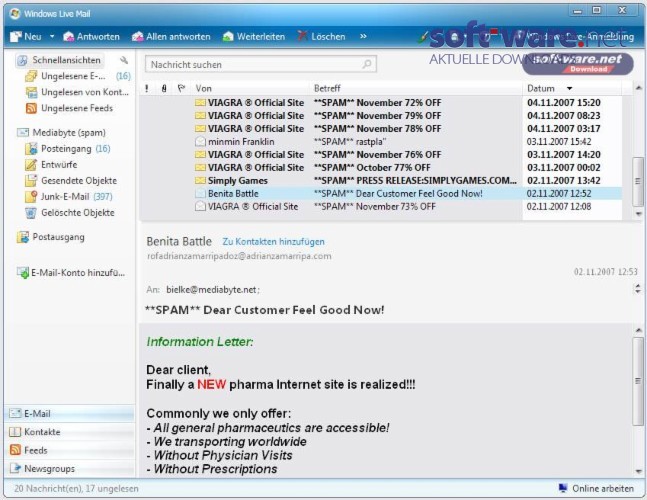Image resolution: width=647 pixels, height=500 pixels.
Task: Open Ungelesene E-Mail quick view
Action: pyautogui.click(x=78, y=76)
